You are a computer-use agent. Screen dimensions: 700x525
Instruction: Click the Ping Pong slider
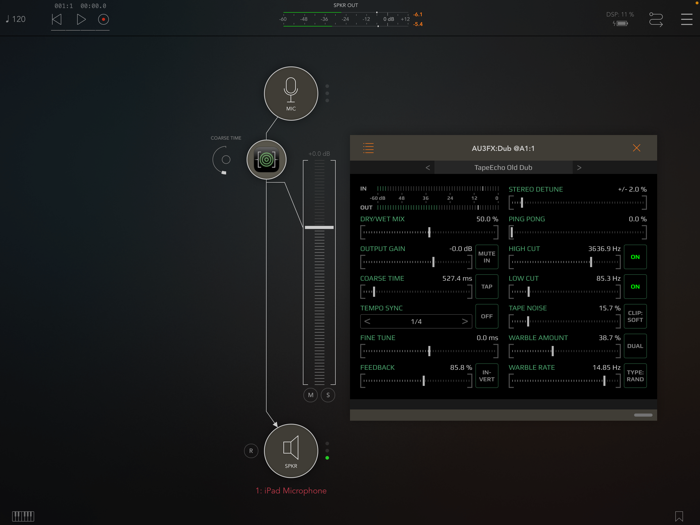pos(578,232)
